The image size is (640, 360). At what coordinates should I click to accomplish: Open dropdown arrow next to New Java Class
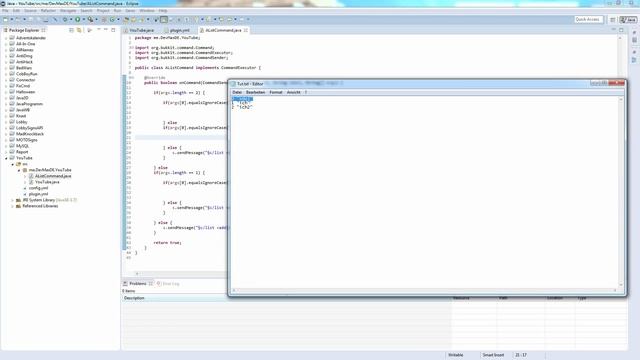(x=118, y=19)
